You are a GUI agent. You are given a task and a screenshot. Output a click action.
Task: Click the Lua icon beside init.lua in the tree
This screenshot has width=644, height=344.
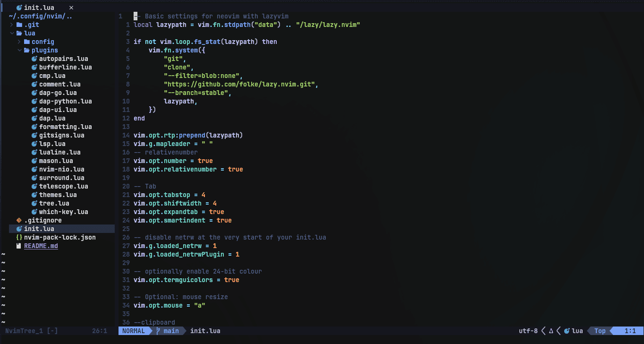coord(19,229)
